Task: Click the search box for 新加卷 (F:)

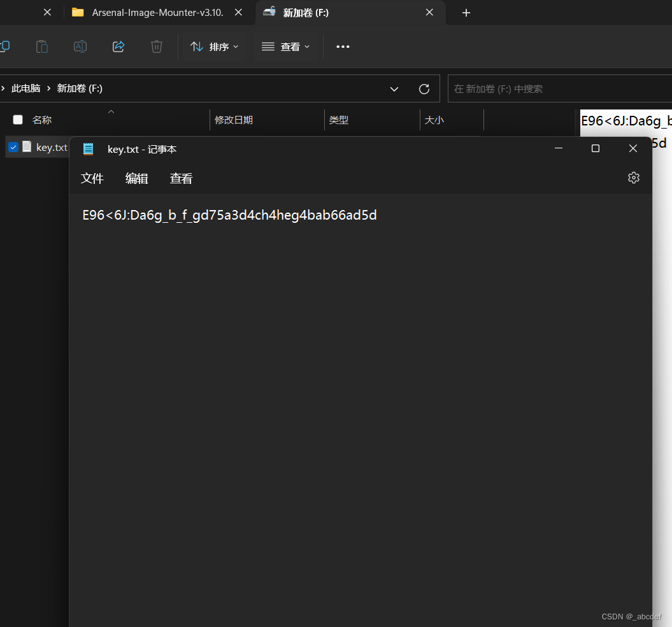Action: click(560, 88)
